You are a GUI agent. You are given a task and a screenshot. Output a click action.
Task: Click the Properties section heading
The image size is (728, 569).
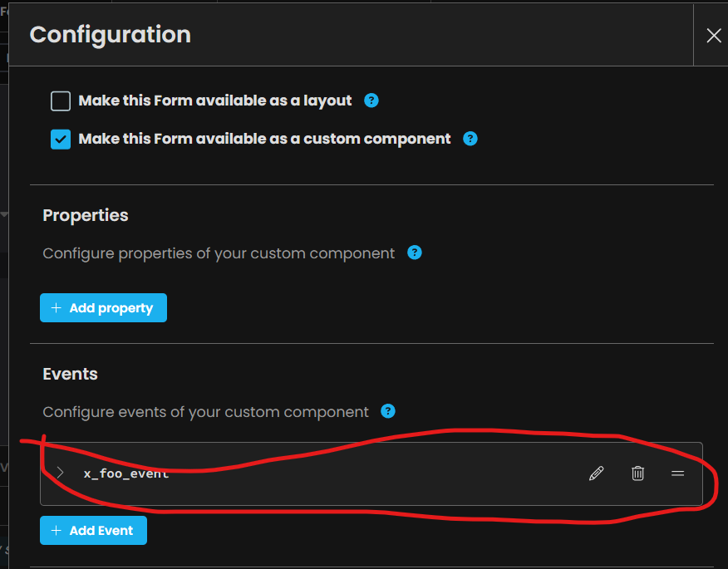click(x=86, y=215)
